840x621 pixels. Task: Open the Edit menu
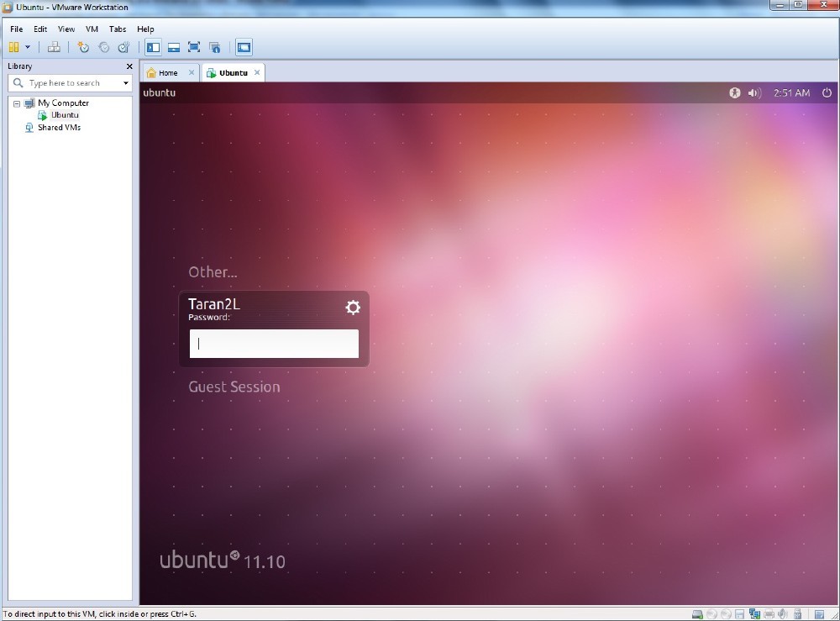(x=40, y=29)
